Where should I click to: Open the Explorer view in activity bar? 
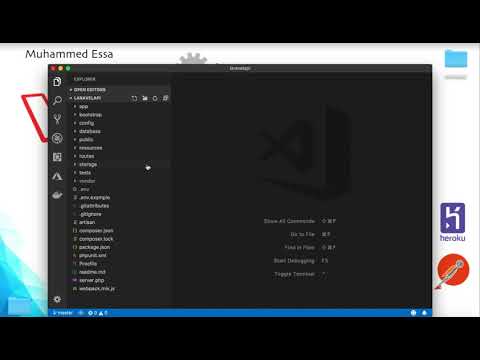click(x=57, y=82)
